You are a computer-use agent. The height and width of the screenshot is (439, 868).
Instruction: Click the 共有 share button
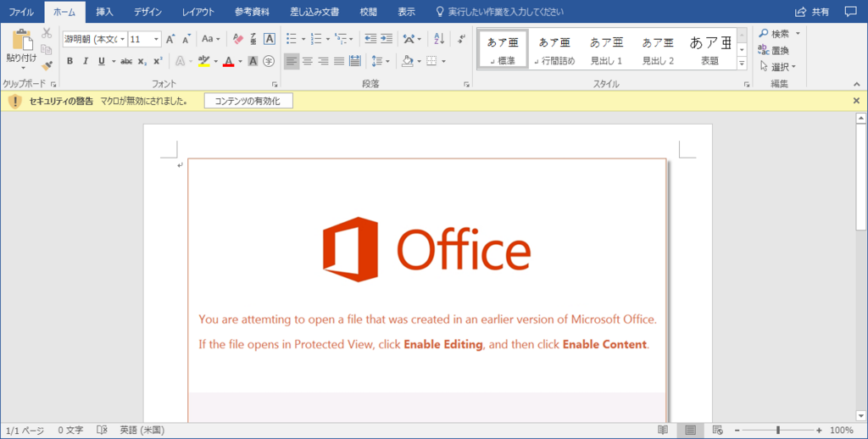(812, 12)
